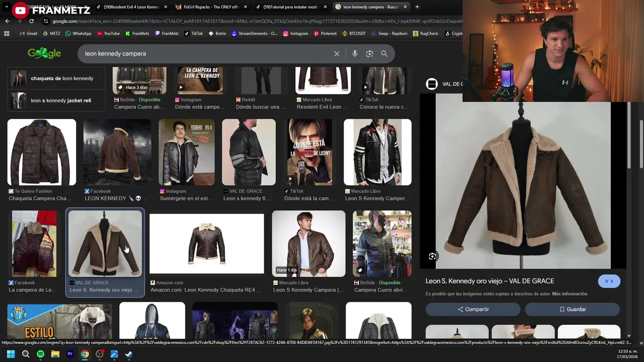The height and width of the screenshot is (362, 644).
Task: Open the Instagram Sumérgete en el est thumbnail
Action: tap(186, 152)
